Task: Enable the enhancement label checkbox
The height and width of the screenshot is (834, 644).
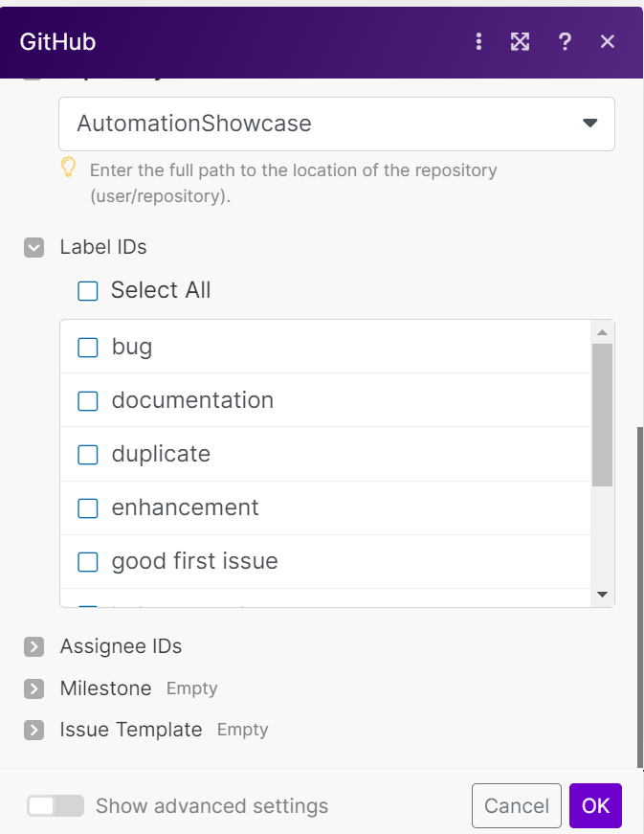Action: point(88,508)
